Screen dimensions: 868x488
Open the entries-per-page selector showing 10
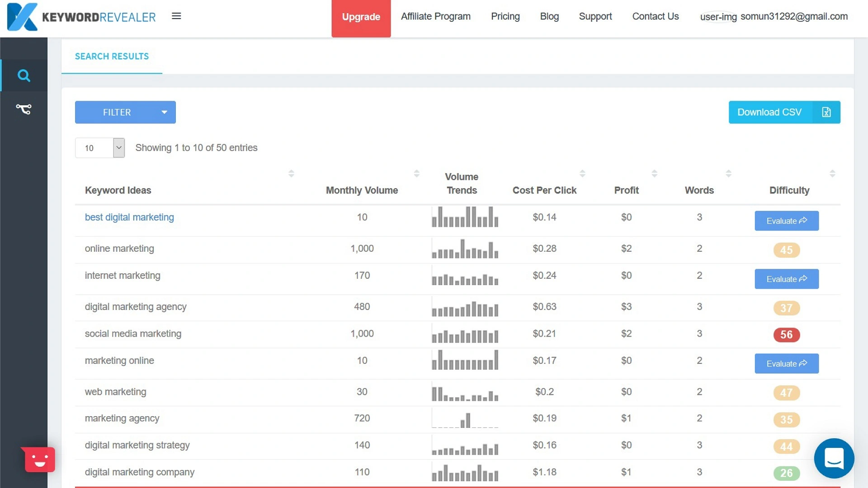[x=100, y=148]
